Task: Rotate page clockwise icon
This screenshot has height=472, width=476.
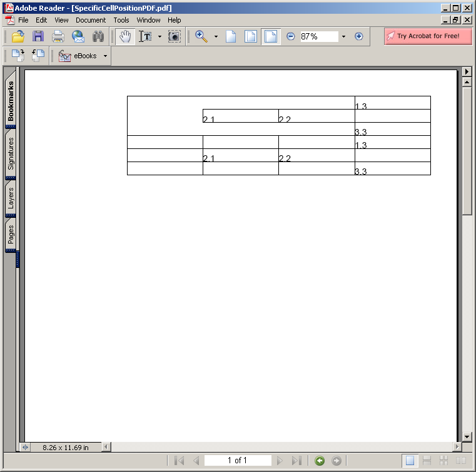Action: tap(18, 56)
